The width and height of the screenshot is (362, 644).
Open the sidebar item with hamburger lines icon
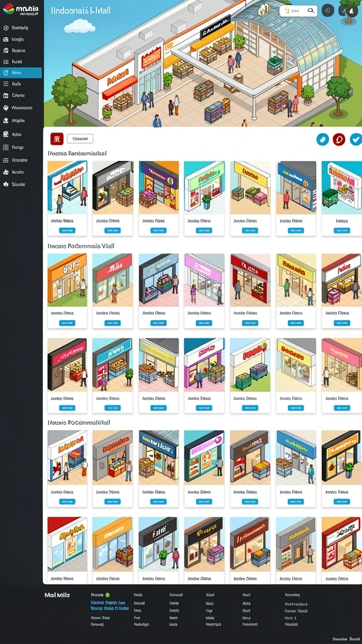pos(21,84)
